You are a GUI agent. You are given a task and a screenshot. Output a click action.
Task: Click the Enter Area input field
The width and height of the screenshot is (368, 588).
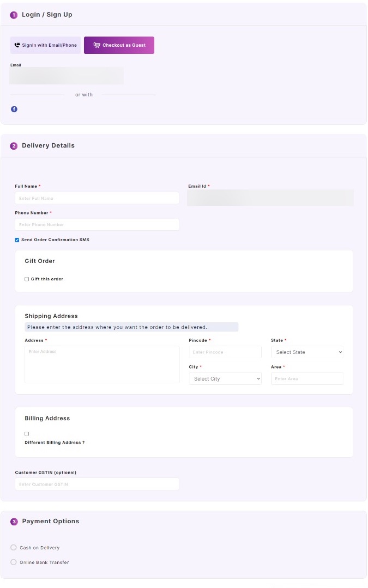(x=307, y=379)
